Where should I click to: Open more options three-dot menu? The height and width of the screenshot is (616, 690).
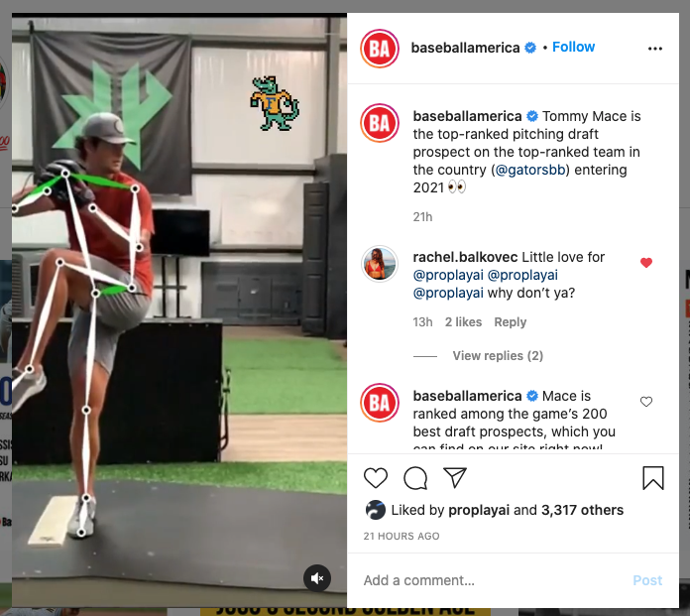point(654,49)
